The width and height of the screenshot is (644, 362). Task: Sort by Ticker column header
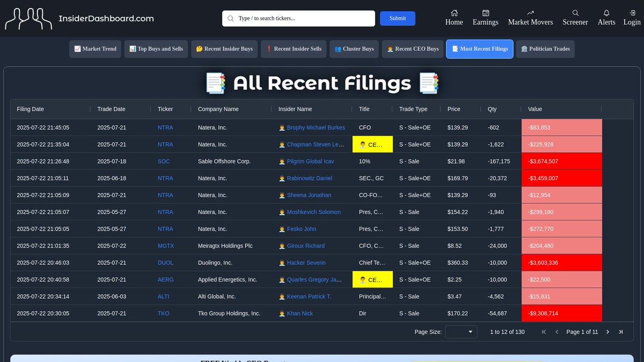pyautogui.click(x=165, y=109)
